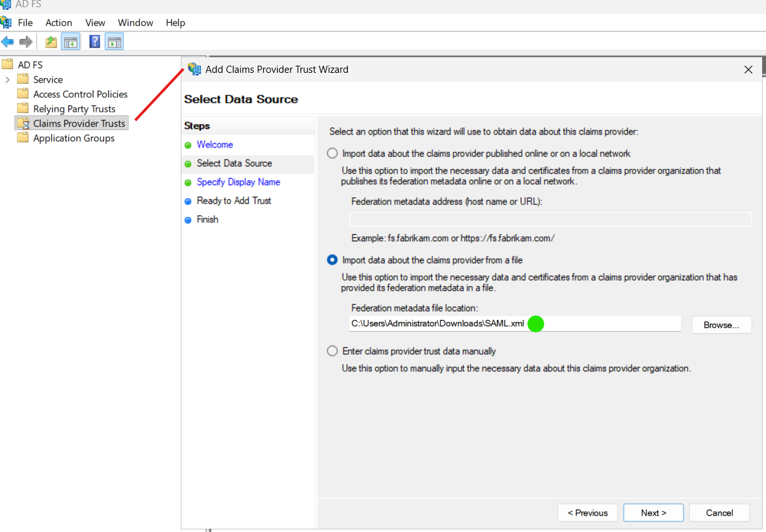Click the Claims Provider Trusts folder icon
The height and width of the screenshot is (532, 766).
pyautogui.click(x=23, y=123)
